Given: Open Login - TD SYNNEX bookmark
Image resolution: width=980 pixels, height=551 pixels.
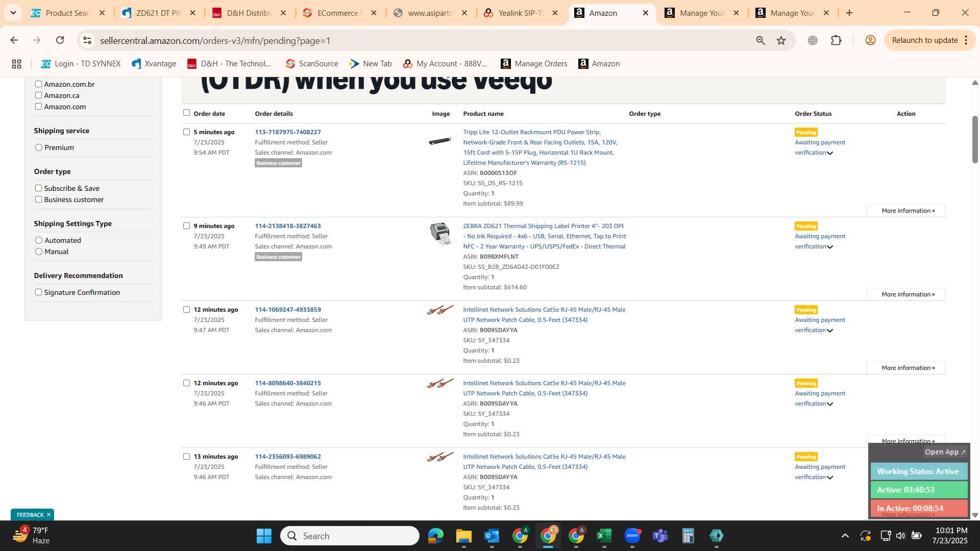Looking at the screenshot, I should point(81,64).
